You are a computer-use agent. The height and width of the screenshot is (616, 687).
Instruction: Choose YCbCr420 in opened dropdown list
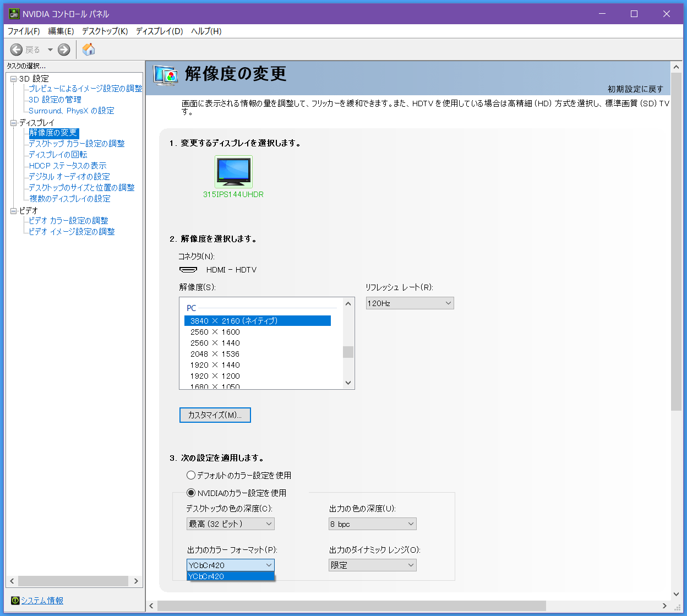[231, 576]
